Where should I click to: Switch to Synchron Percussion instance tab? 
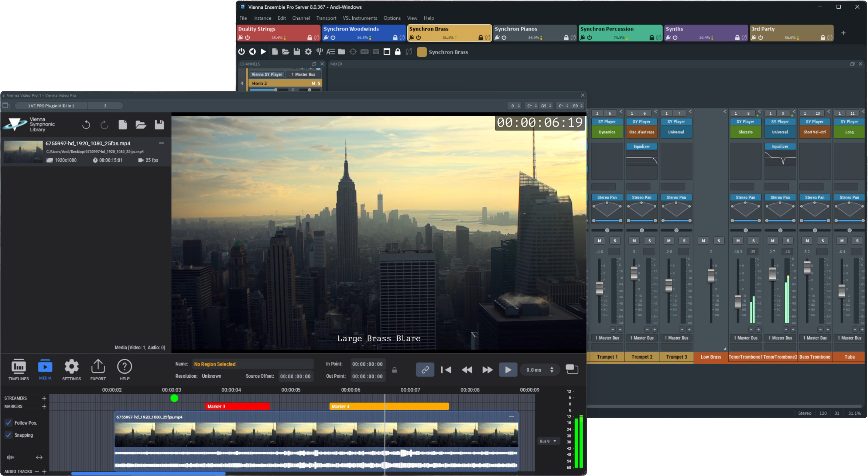[x=620, y=33]
